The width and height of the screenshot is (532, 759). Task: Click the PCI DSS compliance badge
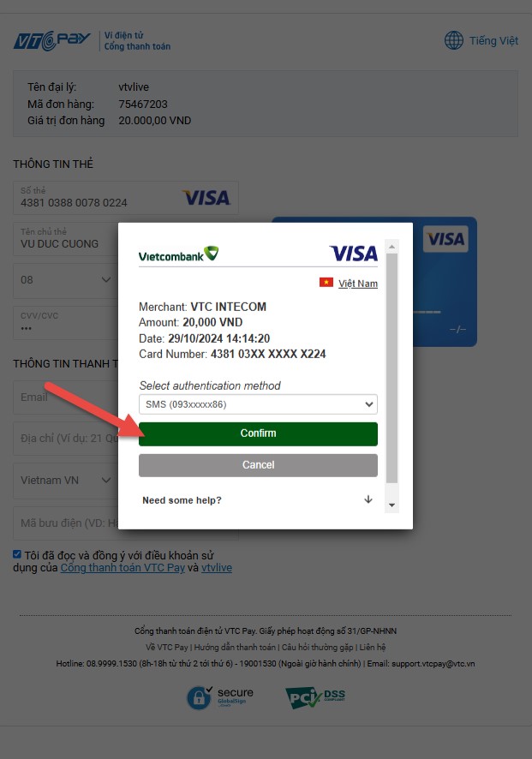point(315,697)
